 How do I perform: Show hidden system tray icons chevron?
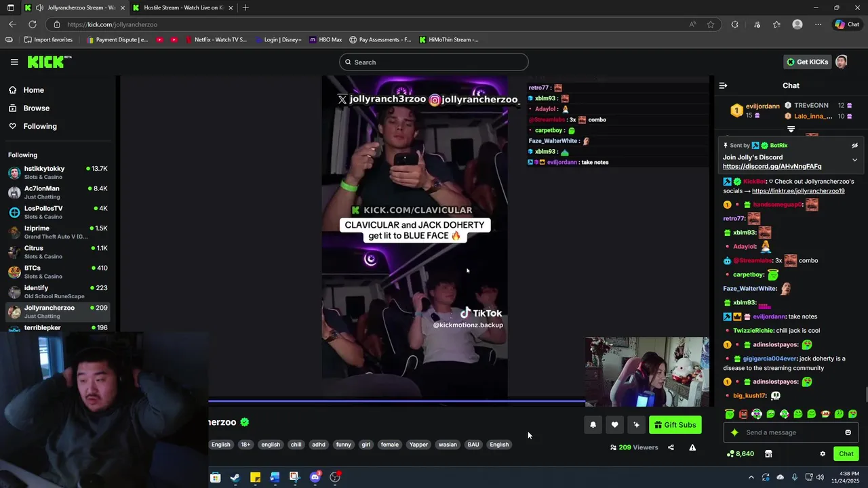pos(751,477)
